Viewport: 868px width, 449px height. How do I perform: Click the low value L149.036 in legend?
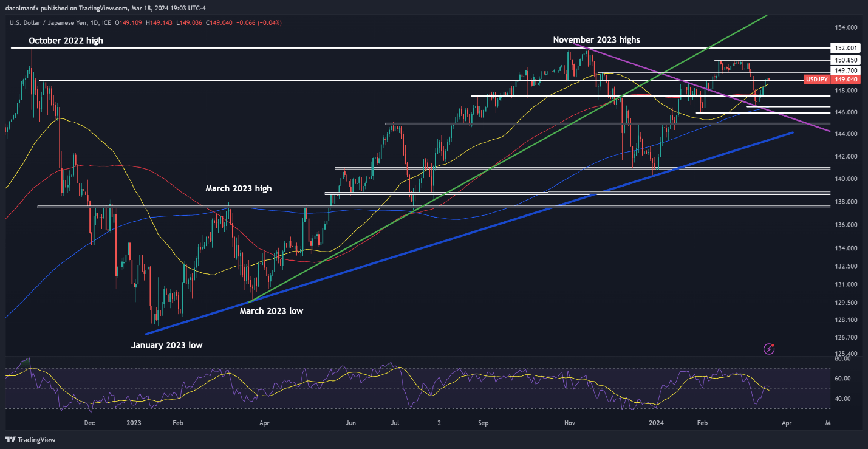[x=190, y=22]
